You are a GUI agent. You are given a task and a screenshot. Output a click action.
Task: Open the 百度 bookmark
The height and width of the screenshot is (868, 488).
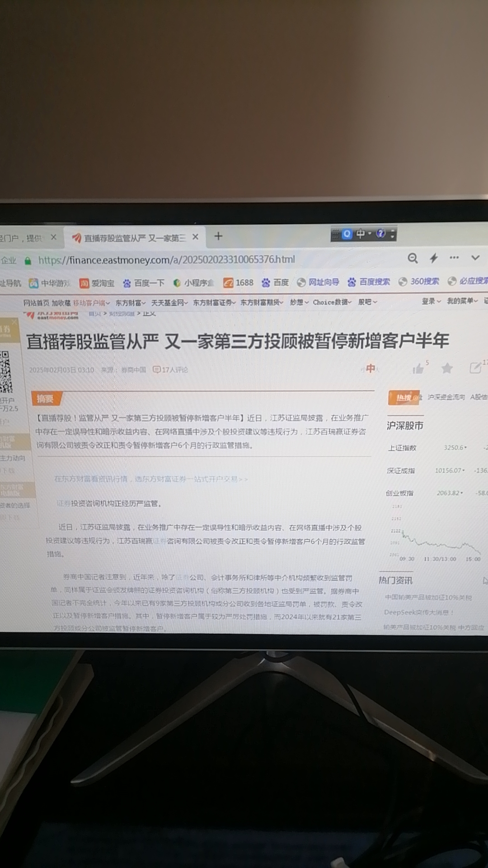point(275,283)
